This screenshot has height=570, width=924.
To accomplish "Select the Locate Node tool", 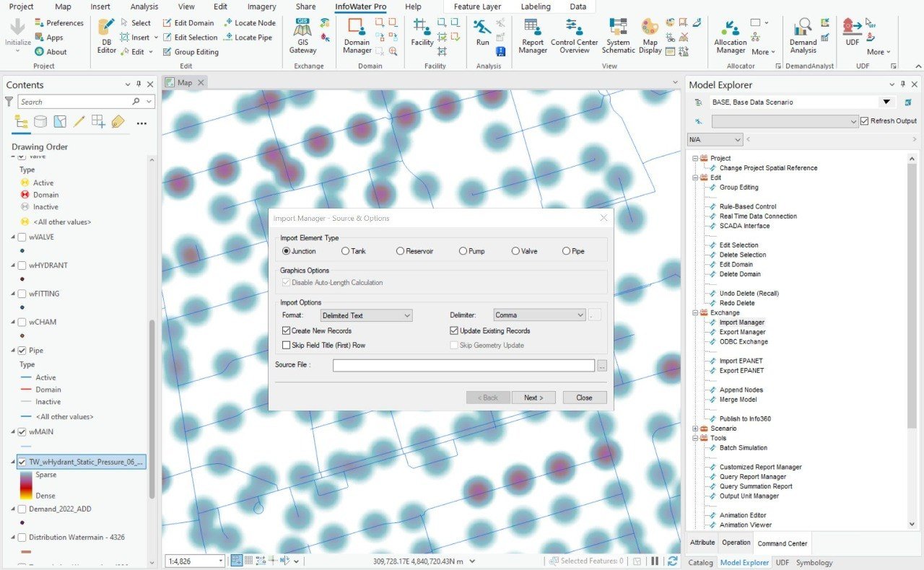I will click(x=250, y=23).
